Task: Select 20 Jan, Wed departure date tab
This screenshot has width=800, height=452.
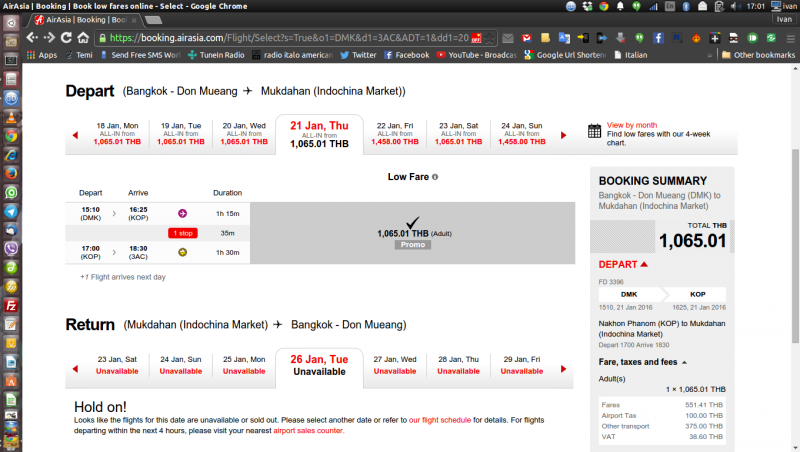Action: click(244, 134)
